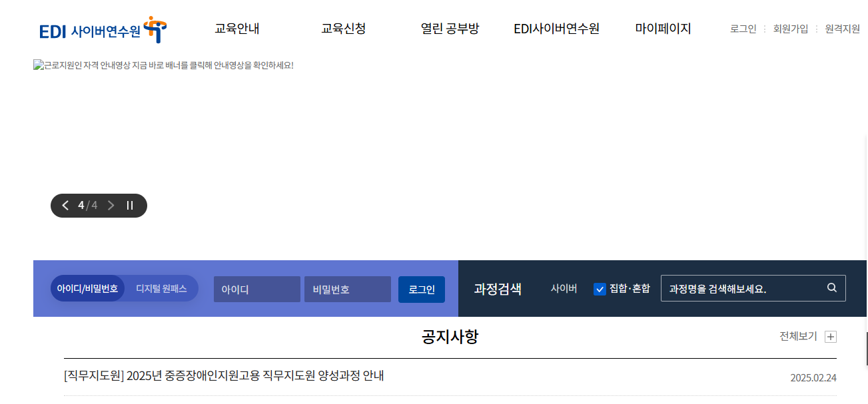
Task: Open the 교육안내 menu
Action: [237, 29]
